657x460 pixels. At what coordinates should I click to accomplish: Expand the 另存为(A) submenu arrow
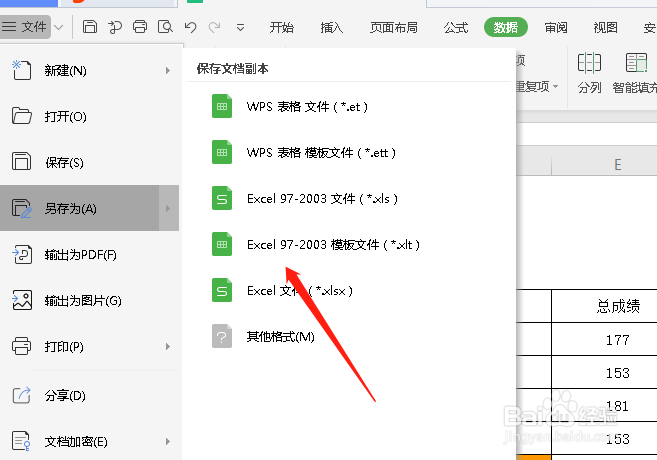tap(168, 208)
